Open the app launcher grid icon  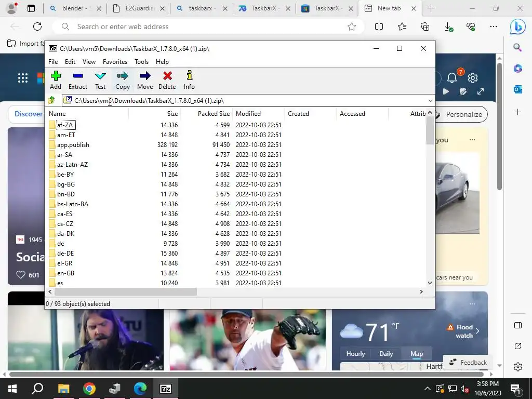[23, 78]
